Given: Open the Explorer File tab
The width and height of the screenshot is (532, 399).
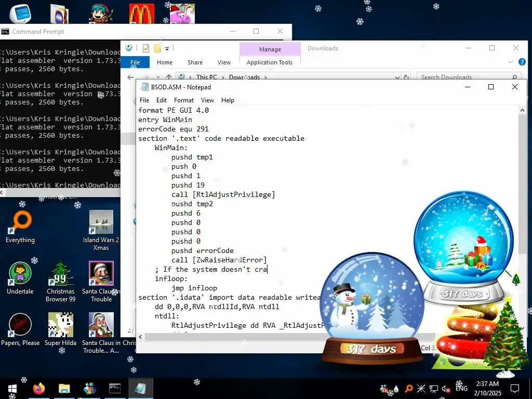Looking at the screenshot, I should point(135,62).
